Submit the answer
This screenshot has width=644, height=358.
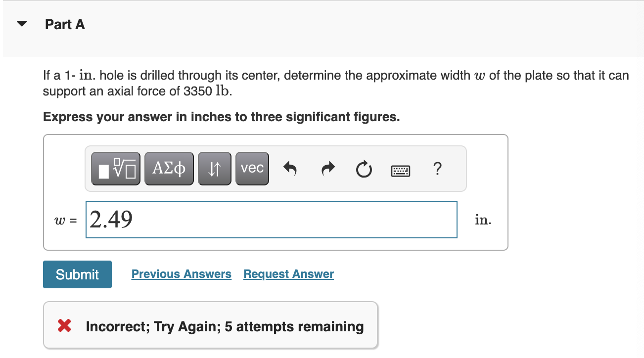(x=77, y=274)
